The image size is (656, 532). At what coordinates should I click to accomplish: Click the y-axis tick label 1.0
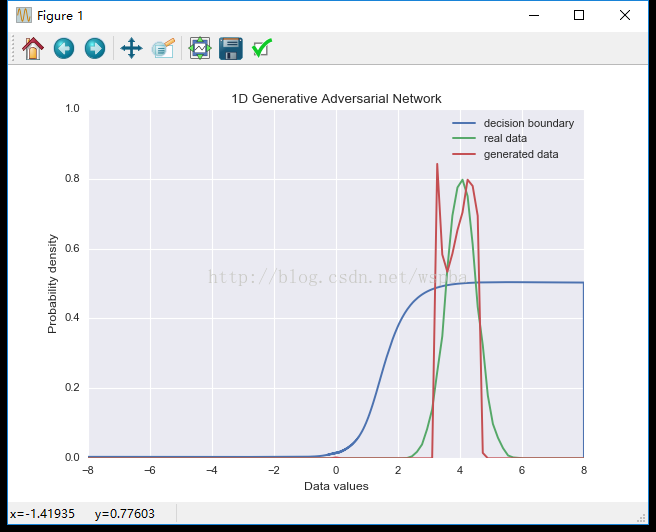[72, 109]
